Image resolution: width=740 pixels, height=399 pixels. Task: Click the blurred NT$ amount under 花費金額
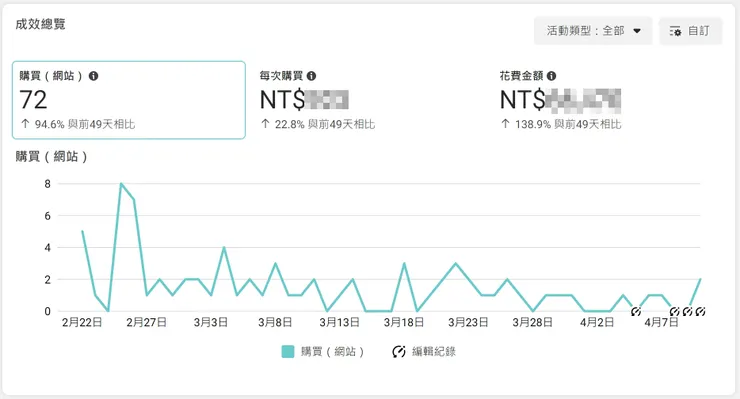click(x=561, y=100)
